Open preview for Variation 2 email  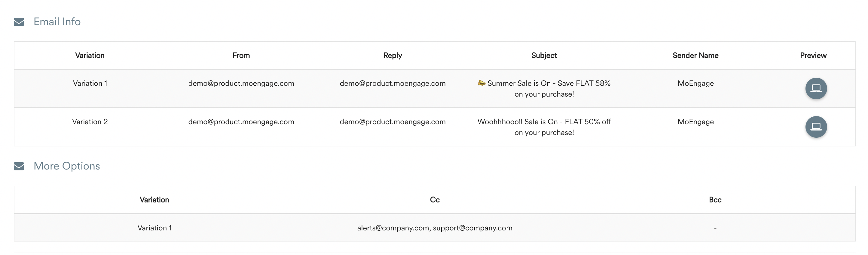[816, 127]
